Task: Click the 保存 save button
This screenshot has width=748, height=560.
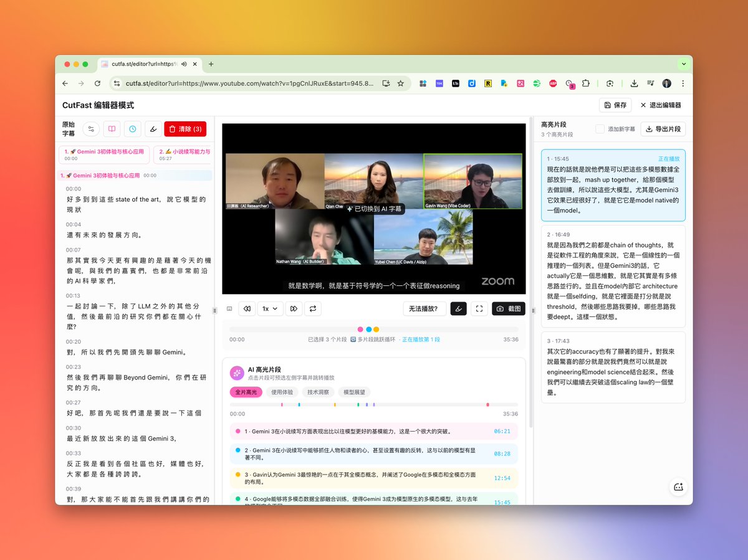Action: coord(615,105)
